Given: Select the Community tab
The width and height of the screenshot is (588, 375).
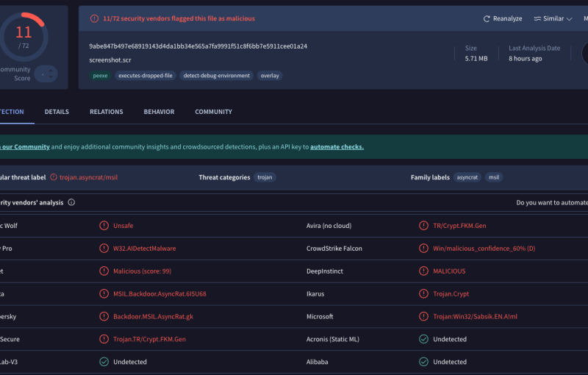Looking at the screenshot, I should tap(213, 112).
